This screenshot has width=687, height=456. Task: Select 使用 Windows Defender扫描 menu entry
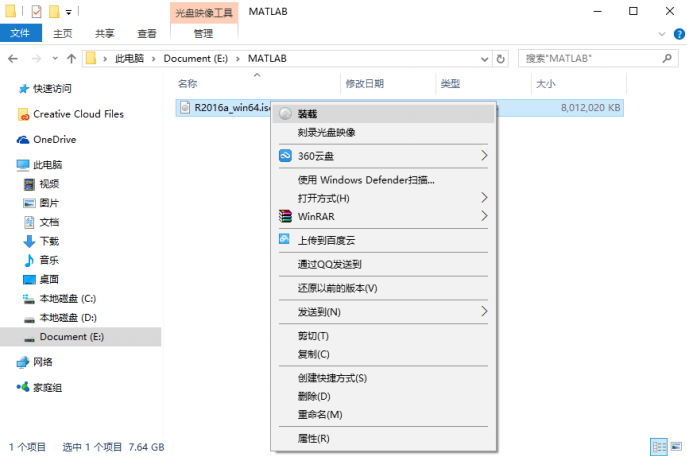click(x=366, y=180)
